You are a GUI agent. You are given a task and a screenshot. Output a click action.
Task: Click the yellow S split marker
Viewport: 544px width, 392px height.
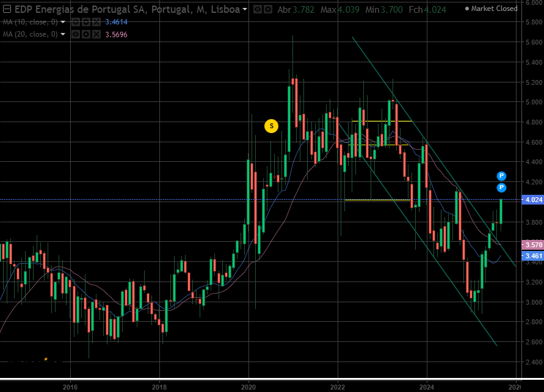[x=271, y=126]
